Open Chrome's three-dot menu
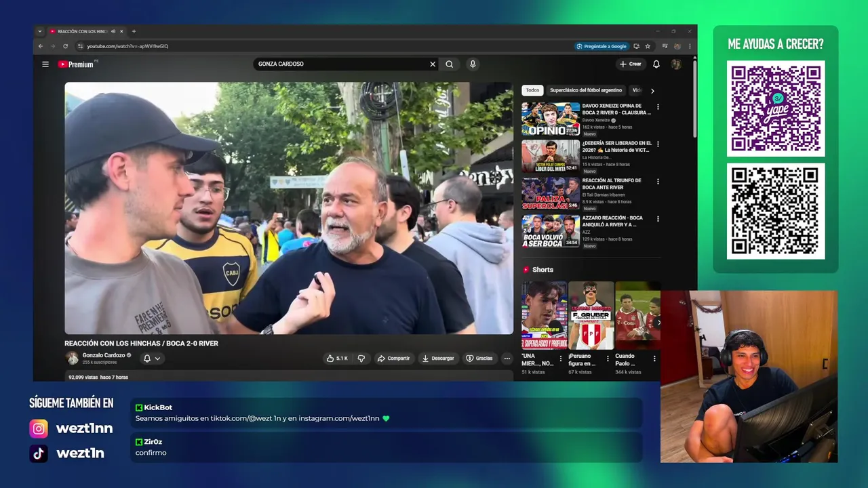The image size is (868, 488). pyautogui.click(x=690, y=46)
